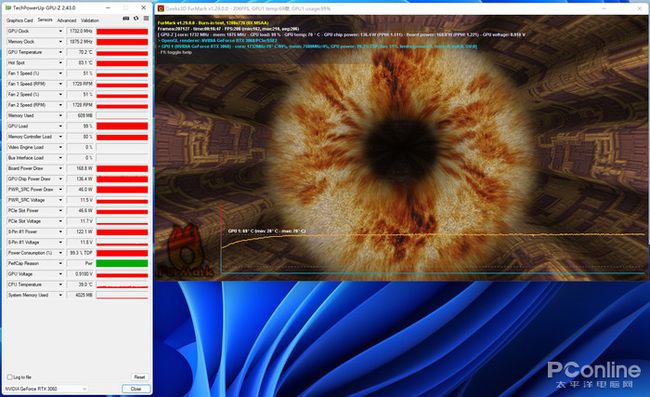Go to the Validation tab
The width and height of the screenshot is (650, 397).
pyautogui.click(x=90, y=20)
